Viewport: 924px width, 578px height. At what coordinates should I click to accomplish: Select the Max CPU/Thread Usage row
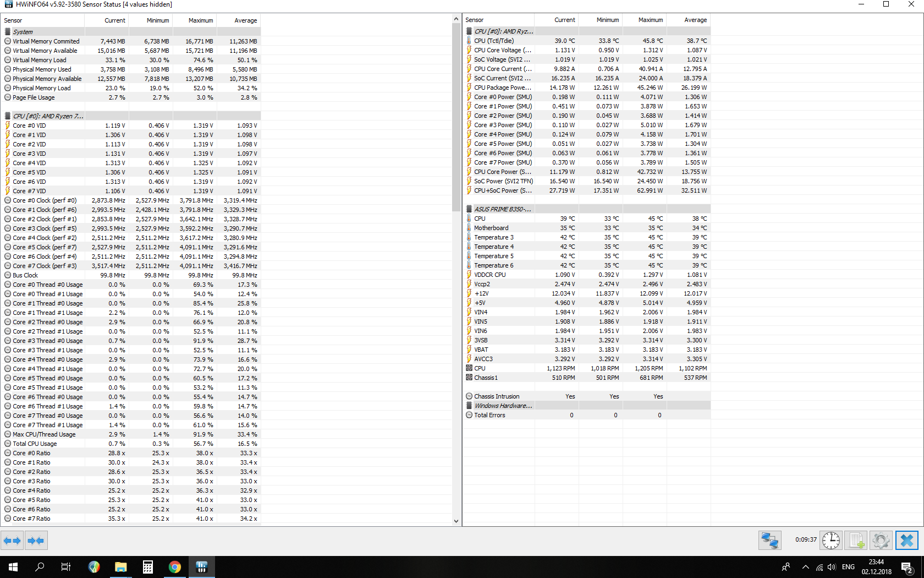click(131, 434)
